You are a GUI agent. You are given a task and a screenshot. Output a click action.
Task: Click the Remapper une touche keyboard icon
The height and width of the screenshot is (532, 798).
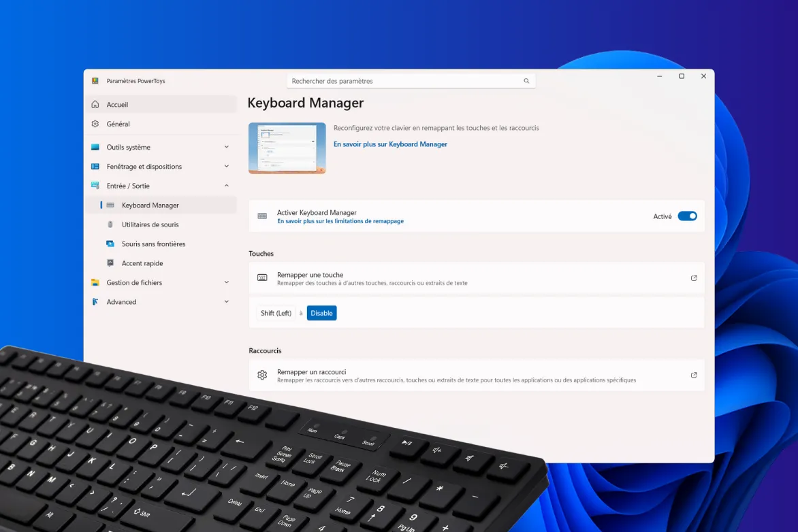point(262,278)
